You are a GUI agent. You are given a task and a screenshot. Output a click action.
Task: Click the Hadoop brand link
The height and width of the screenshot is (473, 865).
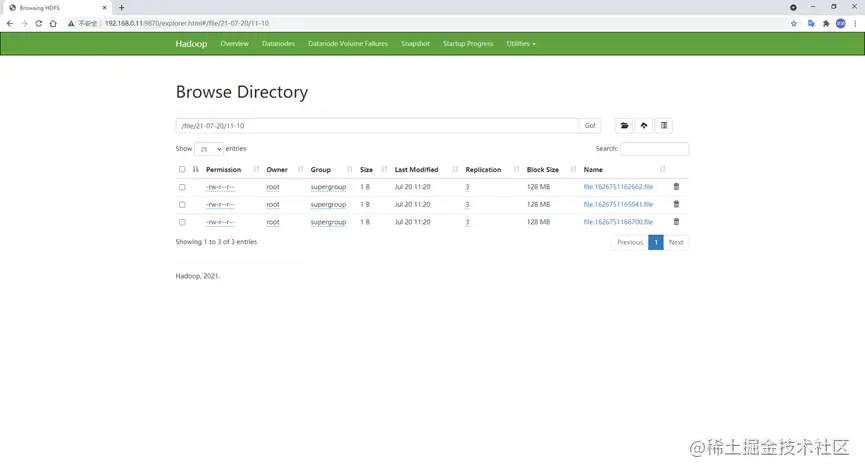coord(191,44)
